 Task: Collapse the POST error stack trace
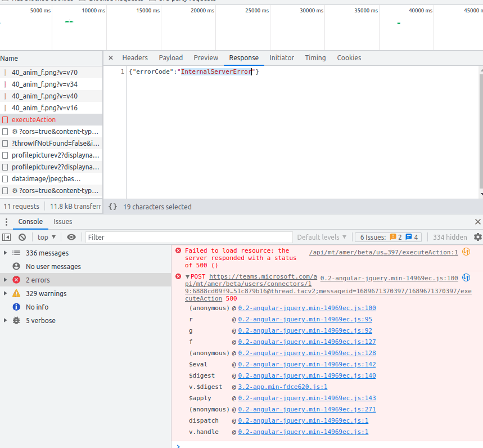tap(187, 276)
